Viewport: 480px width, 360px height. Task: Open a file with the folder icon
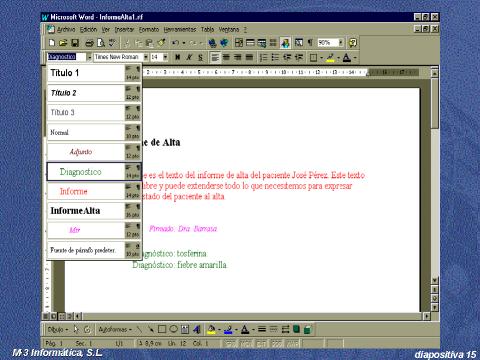(x=63, y=43)
